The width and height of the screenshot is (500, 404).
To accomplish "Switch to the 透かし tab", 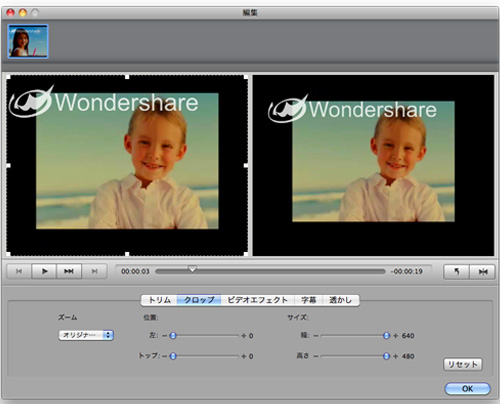I will (341, 300).
